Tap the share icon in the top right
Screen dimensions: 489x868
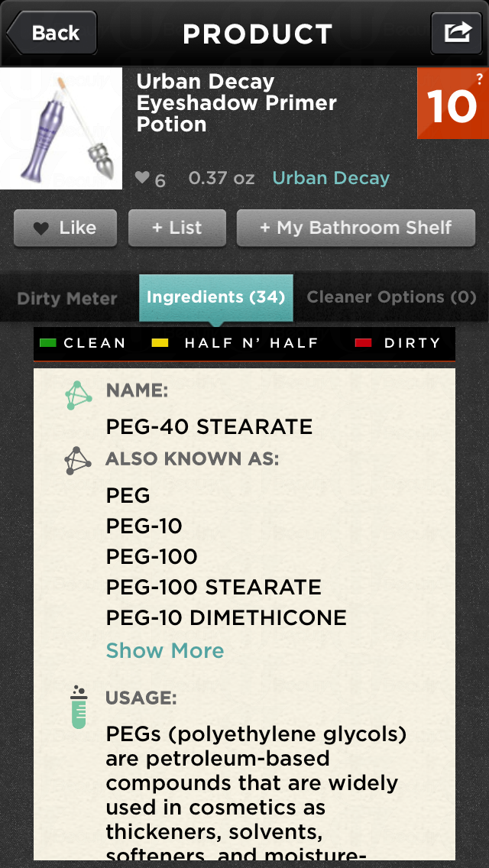(x=456, y=32)
